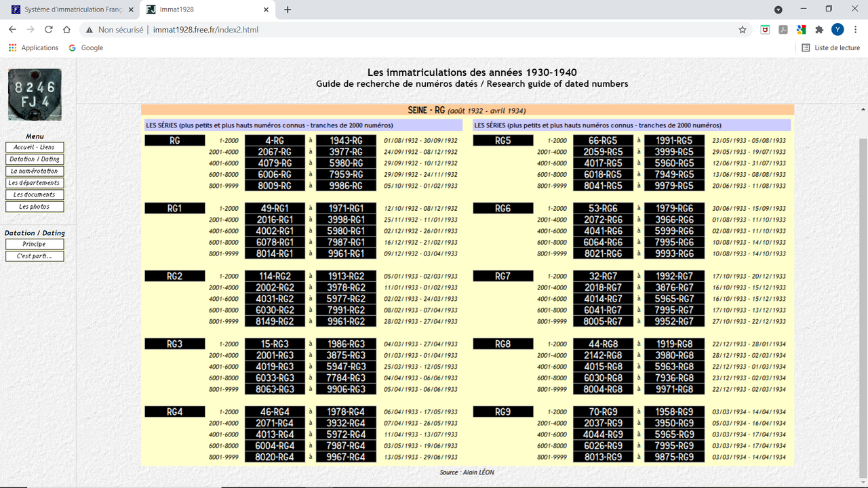
Task: Click the Non sécurisé site info warning
Action: coord(115,30)
